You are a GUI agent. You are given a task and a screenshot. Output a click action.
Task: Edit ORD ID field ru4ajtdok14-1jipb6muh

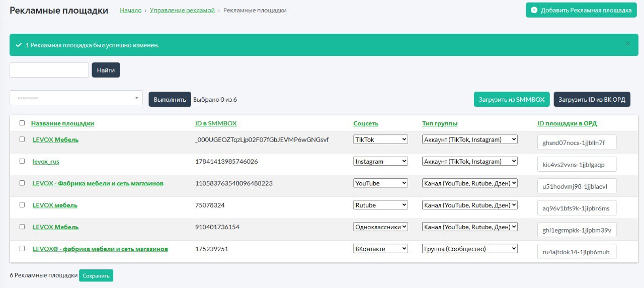click(577, 252)
